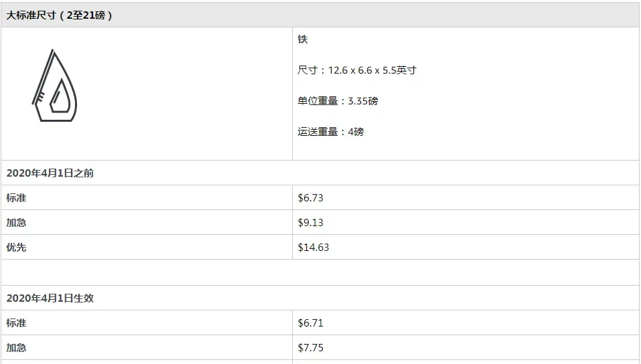The height and width of the screenshot is (364, 641).
Task: Click 加急 label in before-April section
Action: 16,223
